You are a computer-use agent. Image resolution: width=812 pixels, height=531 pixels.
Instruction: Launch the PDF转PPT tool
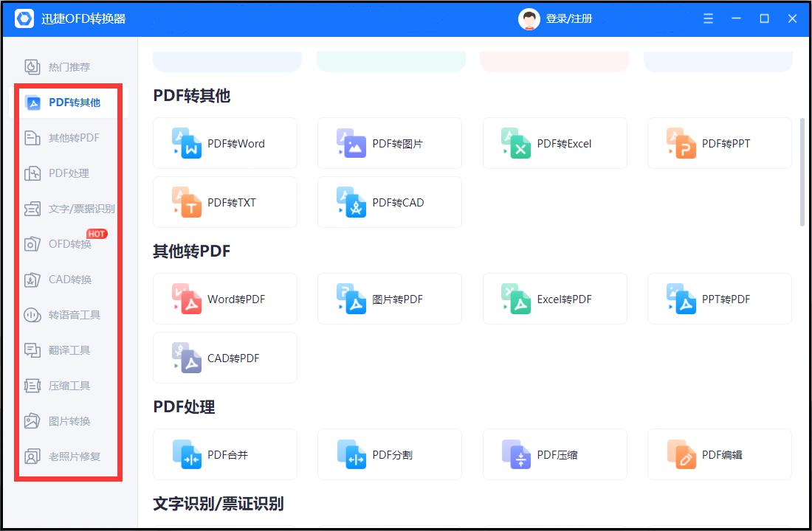click(719, 143)
